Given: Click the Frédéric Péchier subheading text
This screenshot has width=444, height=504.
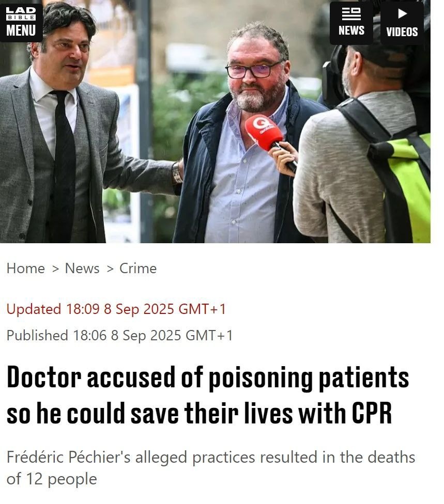Looking at the screenshot, I should pyautogui.click(x=211, y=468).
